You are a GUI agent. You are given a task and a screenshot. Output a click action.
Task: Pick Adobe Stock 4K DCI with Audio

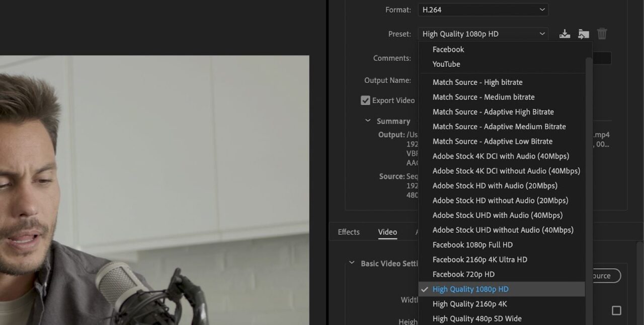pyautogui.click(x=501, y=156)
